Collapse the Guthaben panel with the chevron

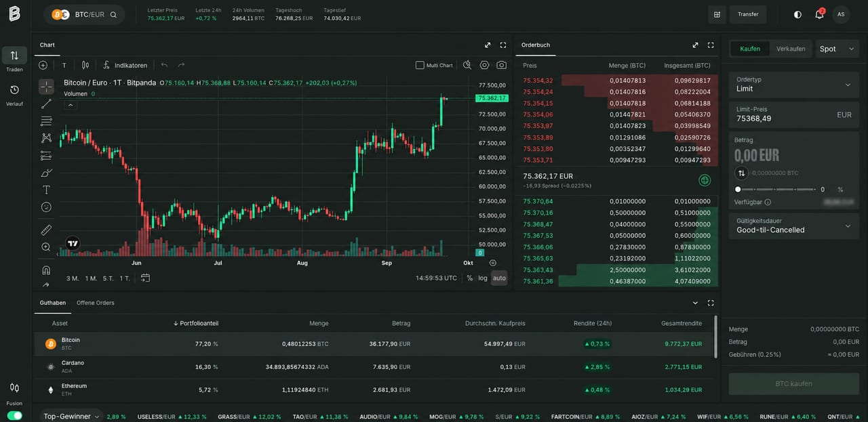click(695, 303)
